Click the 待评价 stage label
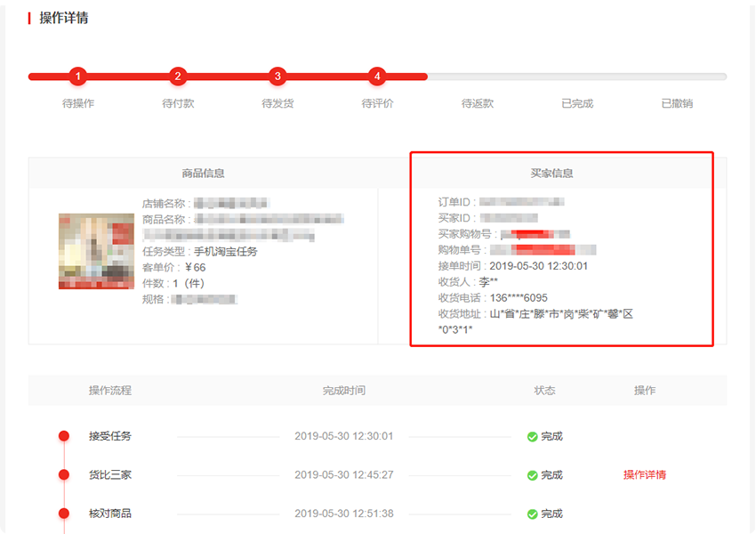This screenshot has width=756, height=534. (377, 103)
